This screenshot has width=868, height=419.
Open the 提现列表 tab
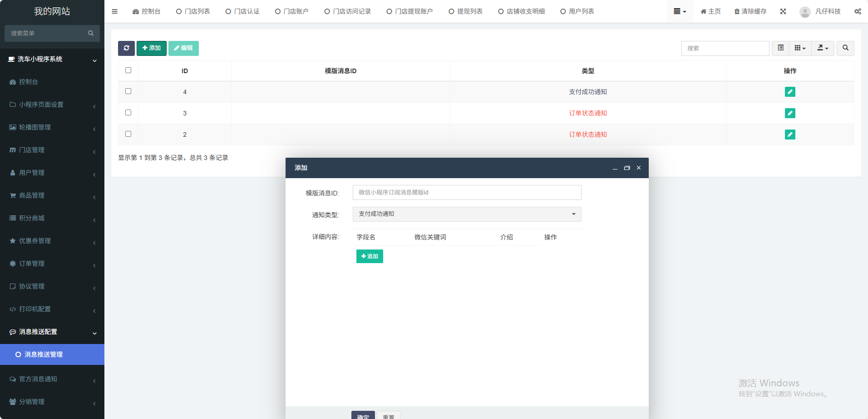click(465, 11)
